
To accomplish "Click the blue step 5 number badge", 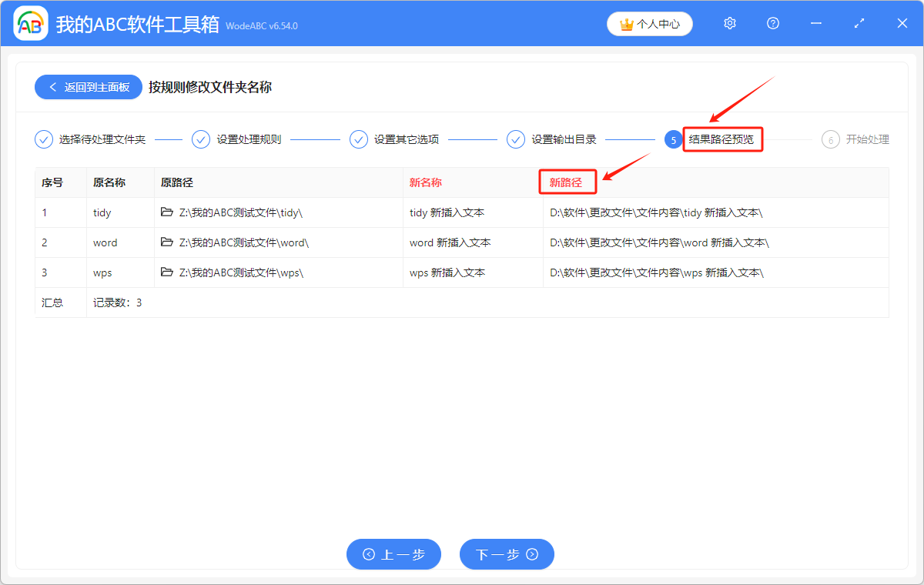I will tap(674, 139).
